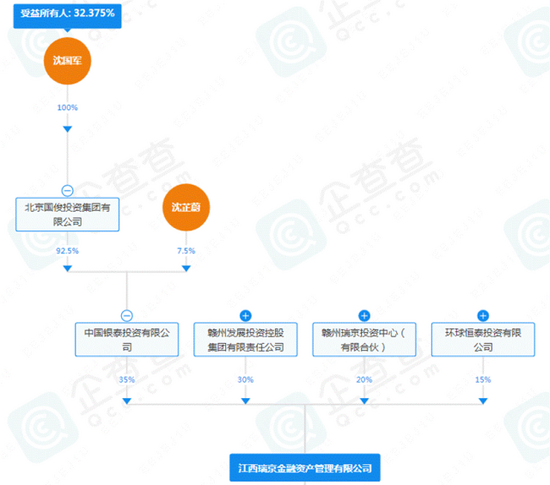Click the 7.5% share under 沈芷蔚

pos(186,251)
